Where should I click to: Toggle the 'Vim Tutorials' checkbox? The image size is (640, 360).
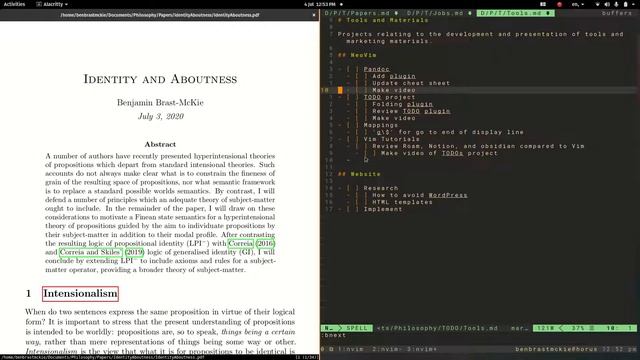[x=352, y=139]
